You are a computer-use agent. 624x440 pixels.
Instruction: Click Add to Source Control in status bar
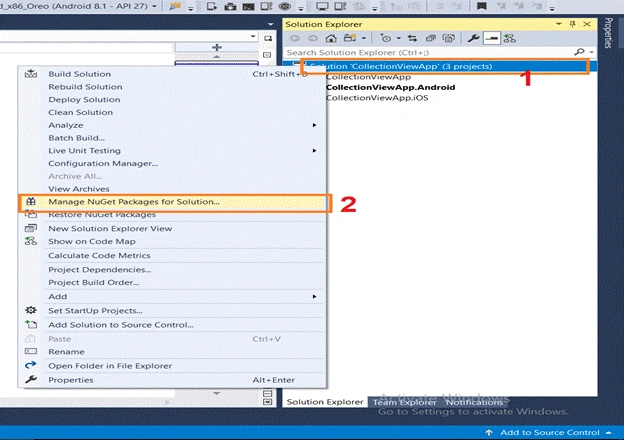[x=550, y=432]
